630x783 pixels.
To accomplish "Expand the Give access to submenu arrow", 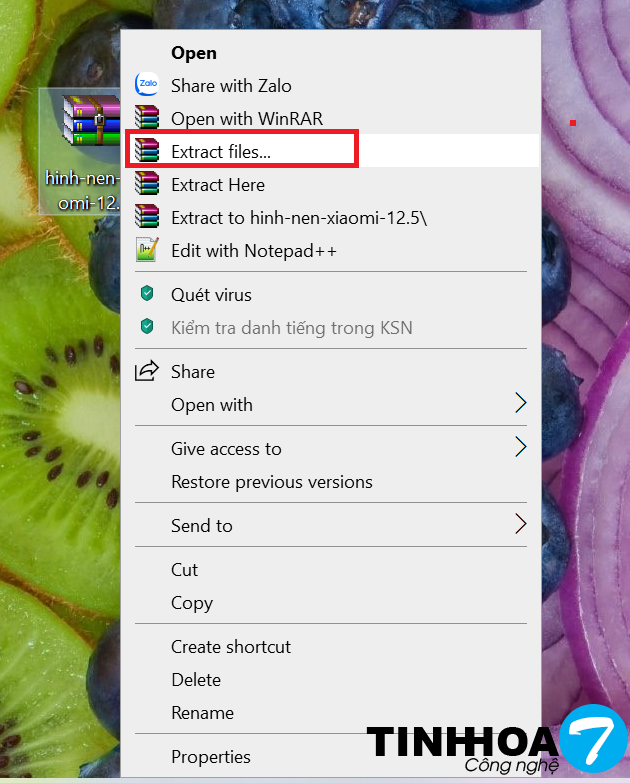I will pyautogui.click(x=520, y=448).
